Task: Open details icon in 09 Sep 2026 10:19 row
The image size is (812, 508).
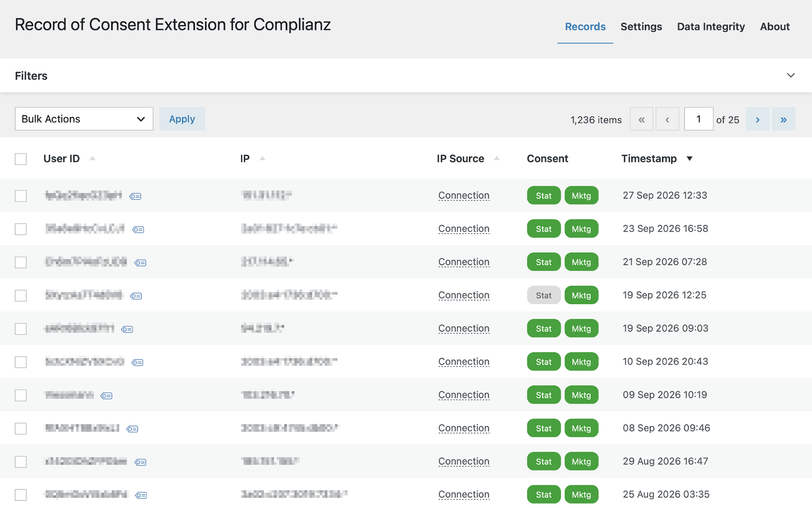Action: pyautogui.click(x=107, y=396)
